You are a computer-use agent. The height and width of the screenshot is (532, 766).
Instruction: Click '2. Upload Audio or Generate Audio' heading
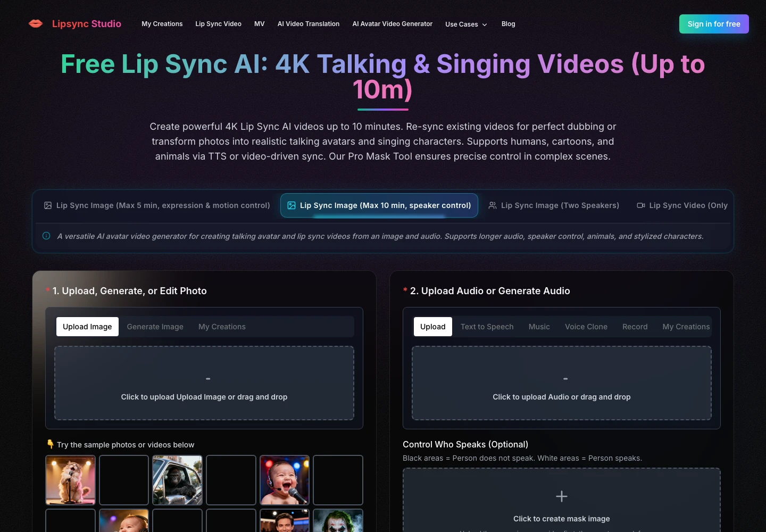click(x=490, y=291)
